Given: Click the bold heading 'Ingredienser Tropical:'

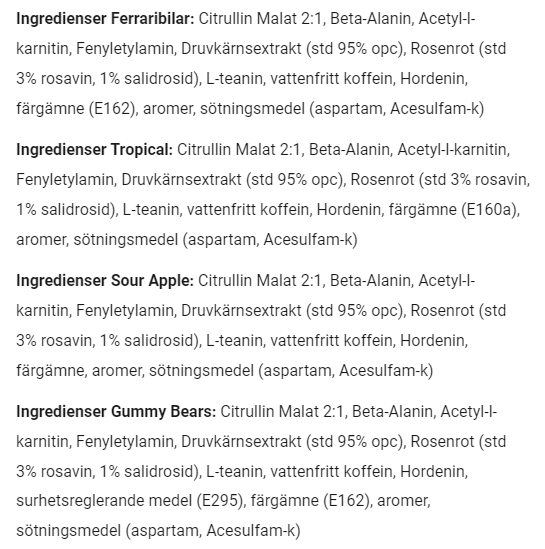Looking at the screenshot, I should [95, 150].
